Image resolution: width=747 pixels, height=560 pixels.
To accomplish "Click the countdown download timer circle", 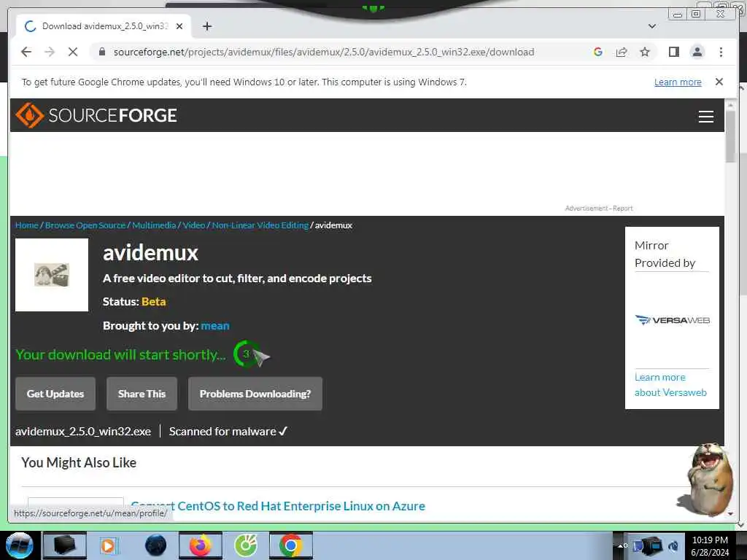I will 246,354.
